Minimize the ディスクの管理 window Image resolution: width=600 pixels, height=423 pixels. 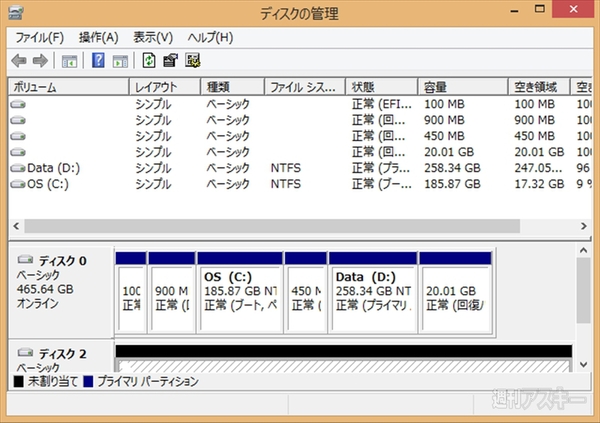(x=515, y=9)
